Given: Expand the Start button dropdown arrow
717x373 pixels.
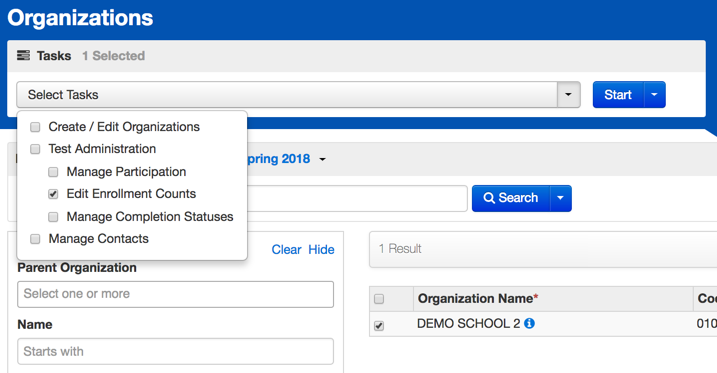Looking at the screenshot, I should point(654,95).
